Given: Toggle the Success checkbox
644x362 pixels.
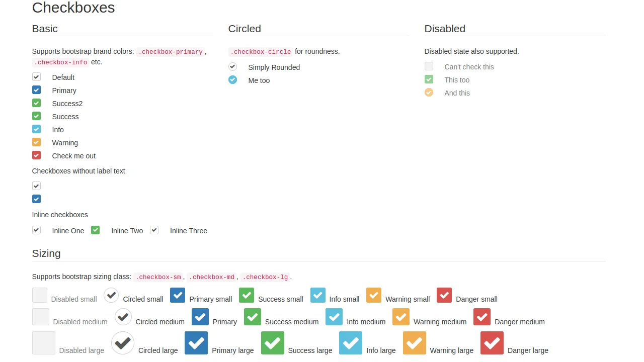Looking at the screenshot, I should pyautogui.click(x=36, y=116).
